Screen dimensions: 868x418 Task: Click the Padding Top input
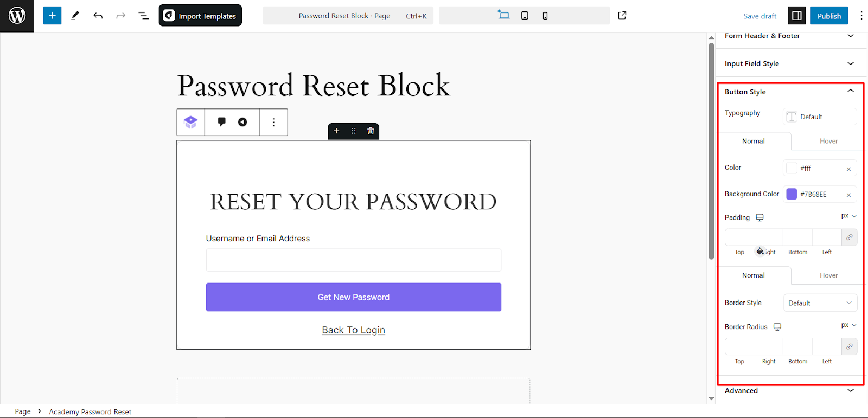click(739, 237)
